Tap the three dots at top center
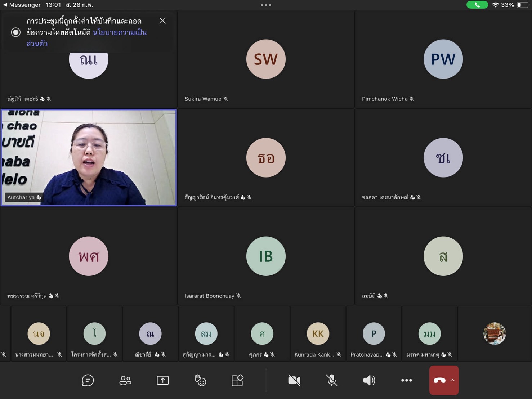 tap(266, 5)
